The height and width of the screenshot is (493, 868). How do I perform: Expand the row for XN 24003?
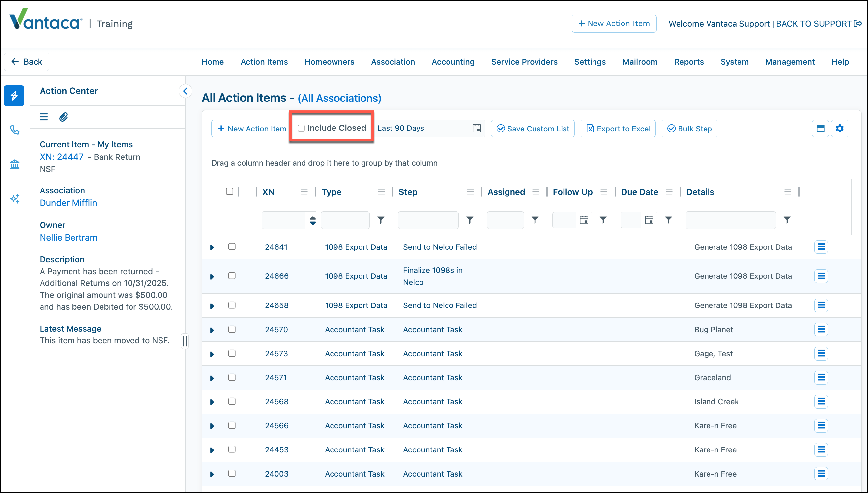click(212, 474)
